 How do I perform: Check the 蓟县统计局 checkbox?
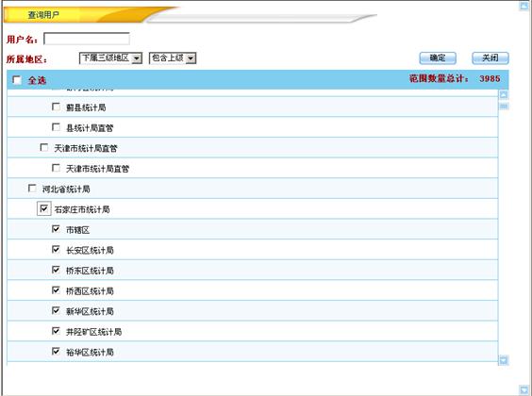point(56,107)
